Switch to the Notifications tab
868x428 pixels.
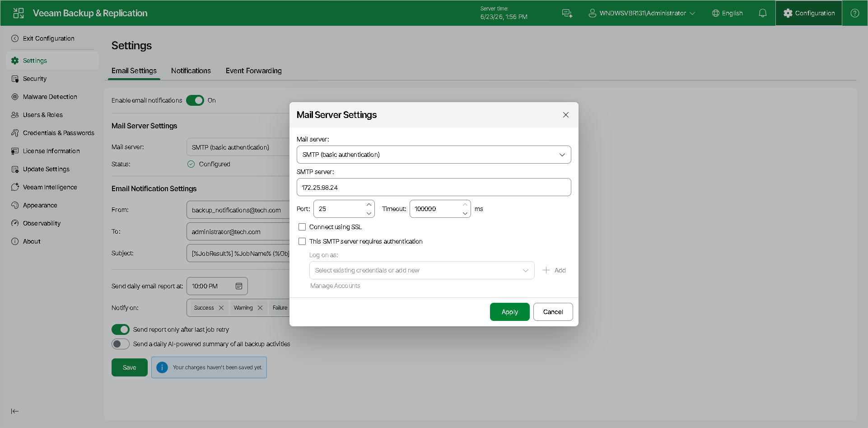tap(191, 71)
